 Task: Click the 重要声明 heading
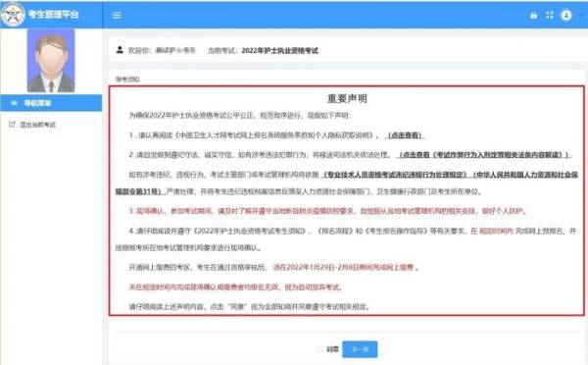click(347, 99)
